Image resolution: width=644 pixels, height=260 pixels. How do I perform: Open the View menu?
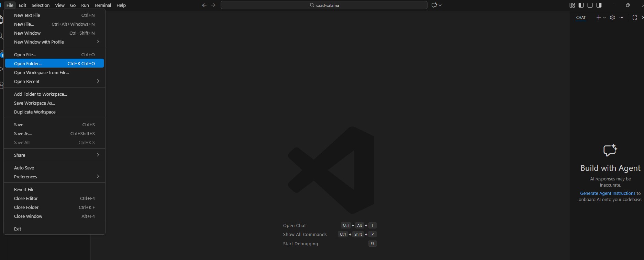click(x=60, y=5)
